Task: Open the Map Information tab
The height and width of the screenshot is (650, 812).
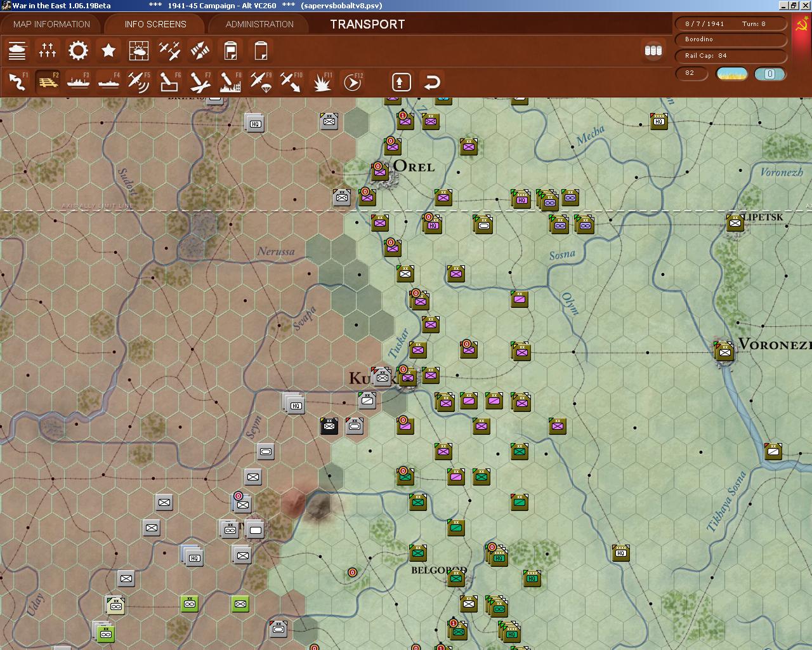Action: tap(51, 24)
